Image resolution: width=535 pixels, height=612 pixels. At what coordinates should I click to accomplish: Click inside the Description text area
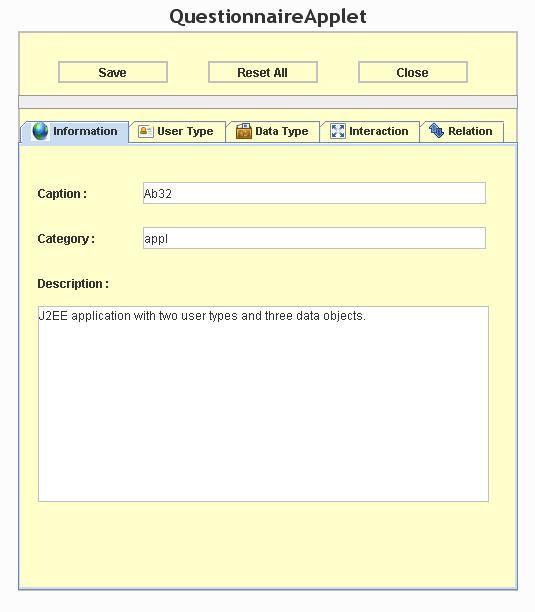263,404
